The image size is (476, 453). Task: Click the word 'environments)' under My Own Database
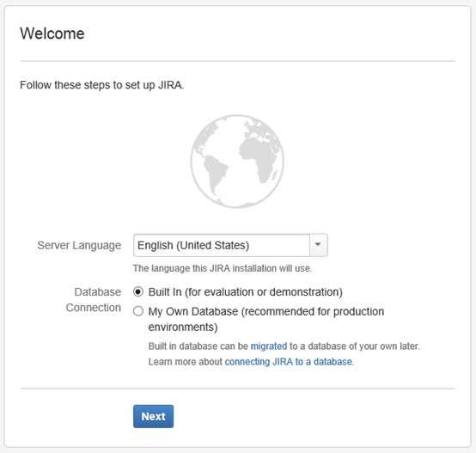183,328
